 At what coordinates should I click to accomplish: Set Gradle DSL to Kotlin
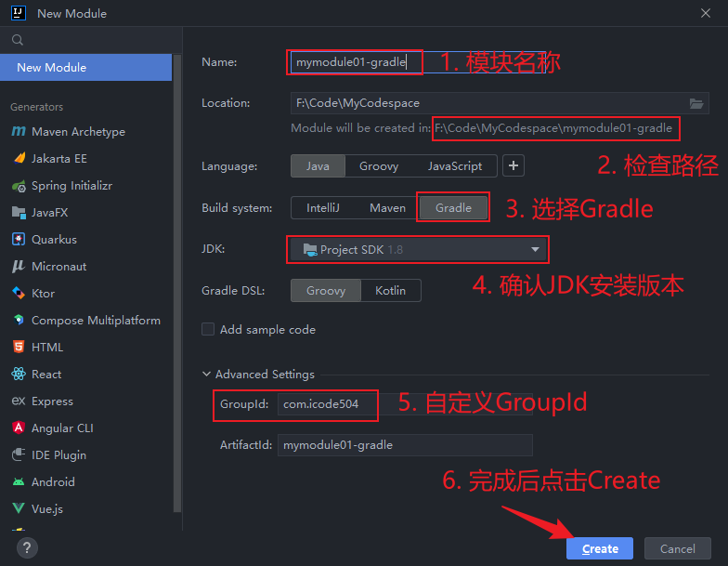tap(390, 291)
